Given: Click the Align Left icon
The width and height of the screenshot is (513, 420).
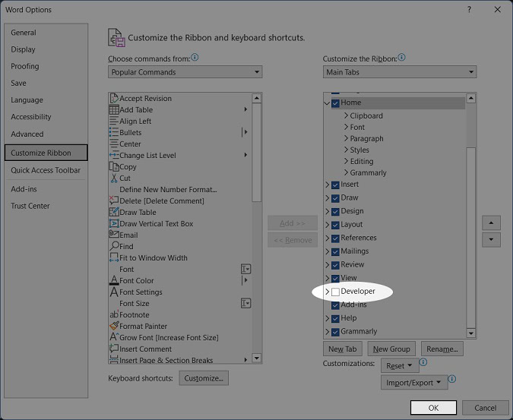Looking at the screenshot, I should pyautogui.click(x=114, y=121).
